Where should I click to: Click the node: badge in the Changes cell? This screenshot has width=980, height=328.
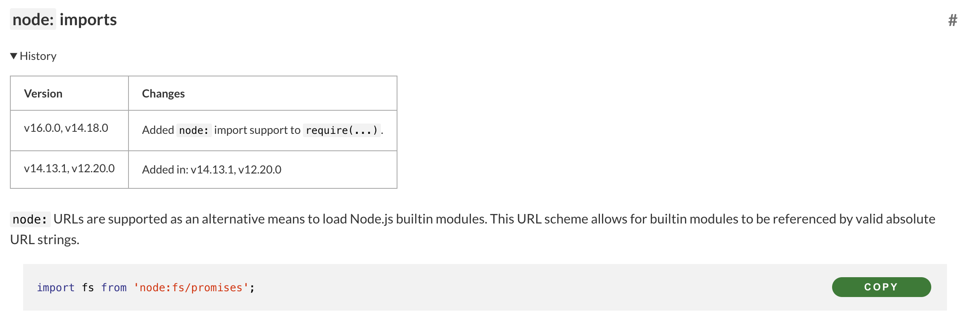[x=194, y=130]
